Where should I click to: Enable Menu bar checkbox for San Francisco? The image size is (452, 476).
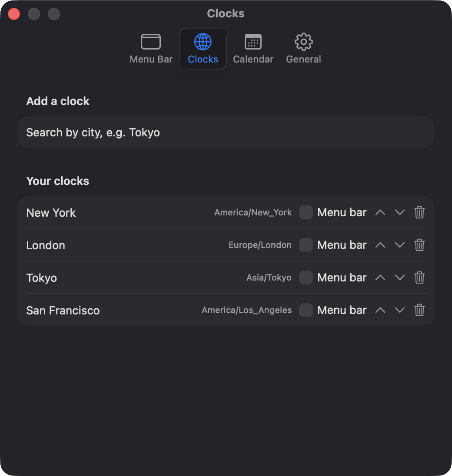(x=306, y=310)
